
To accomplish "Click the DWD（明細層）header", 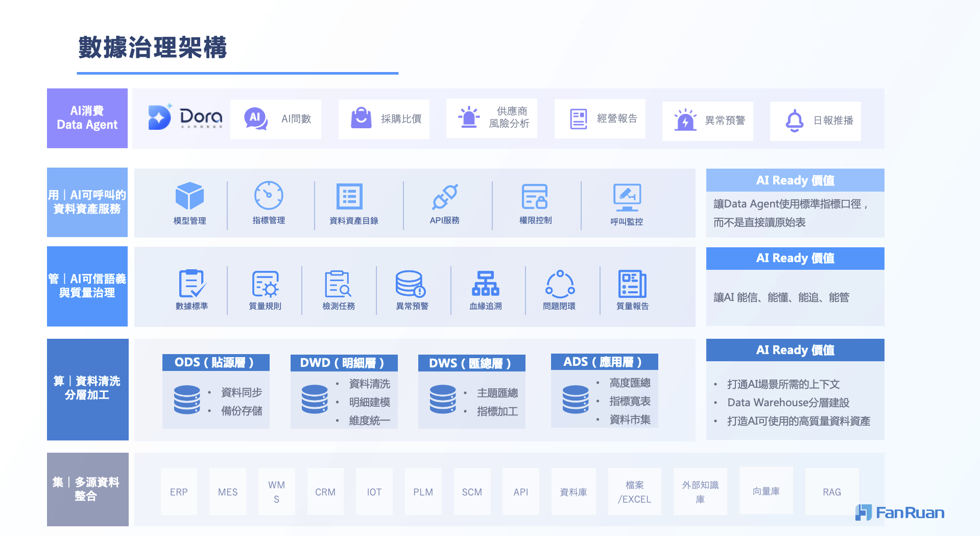I will [x=344, y=363].
